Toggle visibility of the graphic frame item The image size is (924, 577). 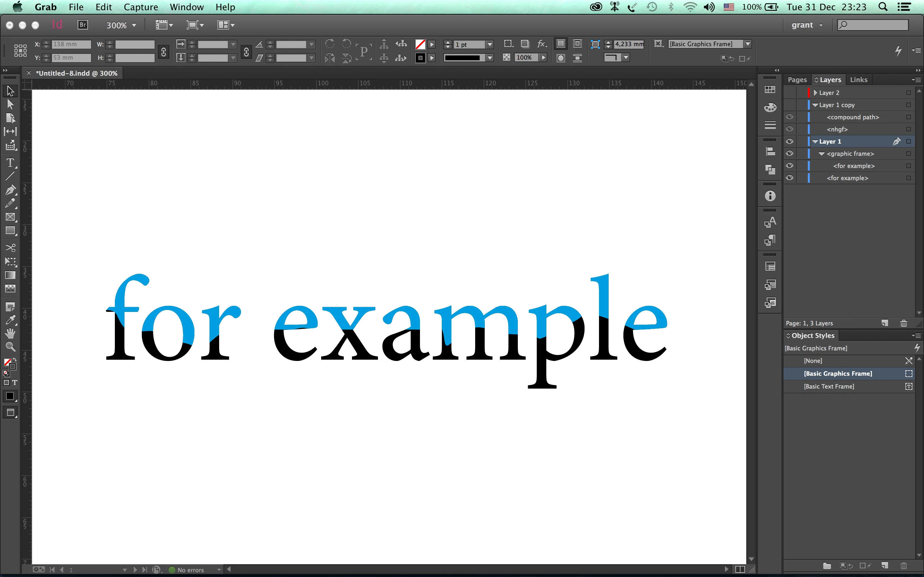[x=790, y=154]
